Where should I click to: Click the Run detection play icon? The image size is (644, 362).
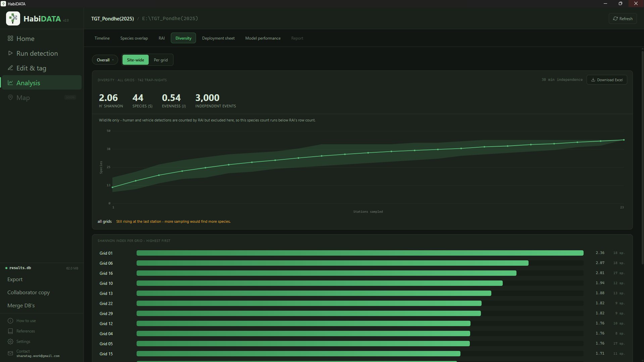click(10, 53)
